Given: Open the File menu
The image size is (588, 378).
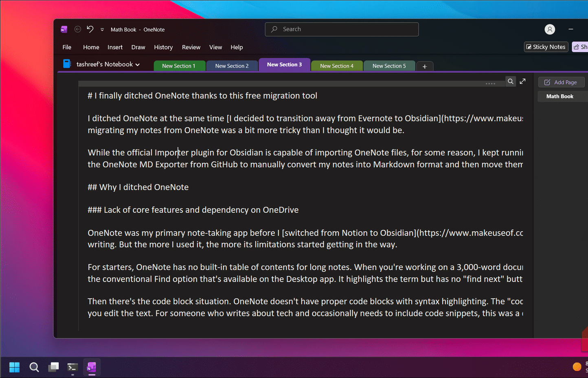Looking at the screenshot, I should click(67, 47).
